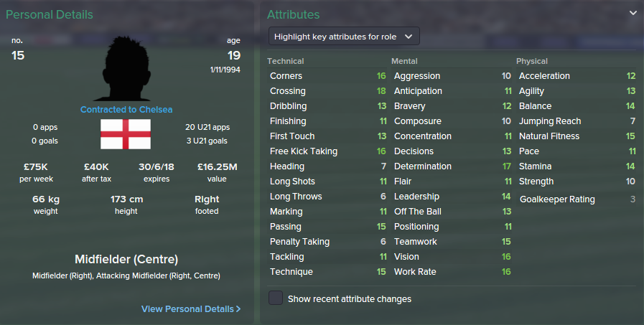Click the £16.25M value figure

click(x=218, y=167)
